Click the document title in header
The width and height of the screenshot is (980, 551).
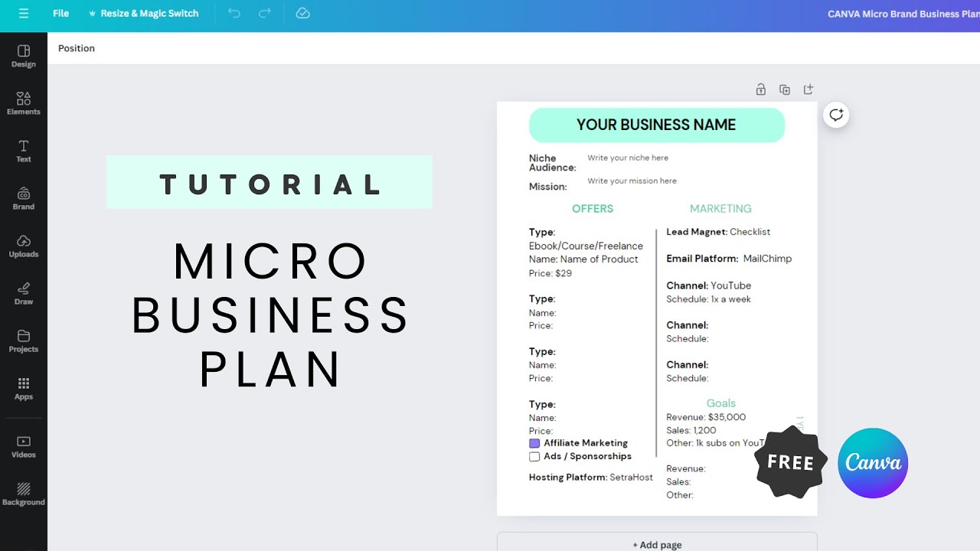coord(903,14)
